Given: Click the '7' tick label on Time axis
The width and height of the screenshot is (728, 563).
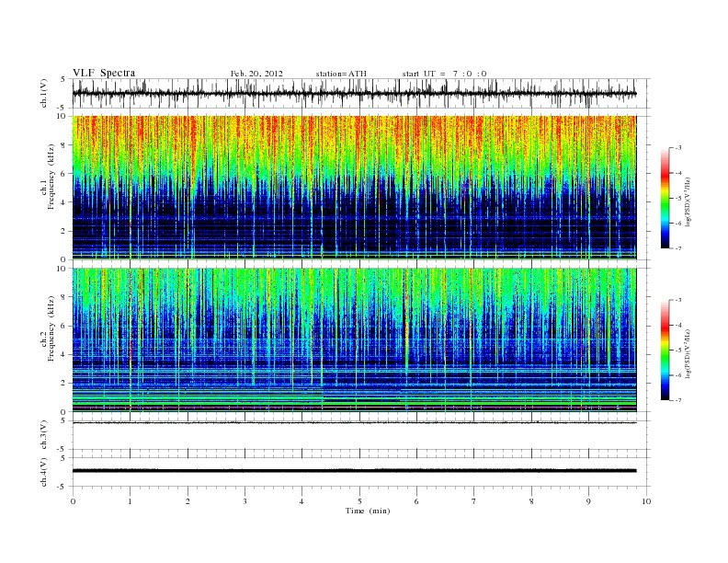Looking at the screenshot, I should 474,501.
